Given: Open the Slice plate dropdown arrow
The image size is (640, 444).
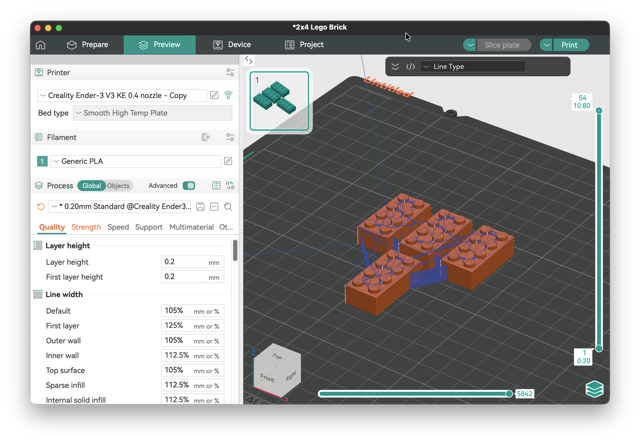Looking at the screenshot, I should pyautogui.click(x=470, y=45).
